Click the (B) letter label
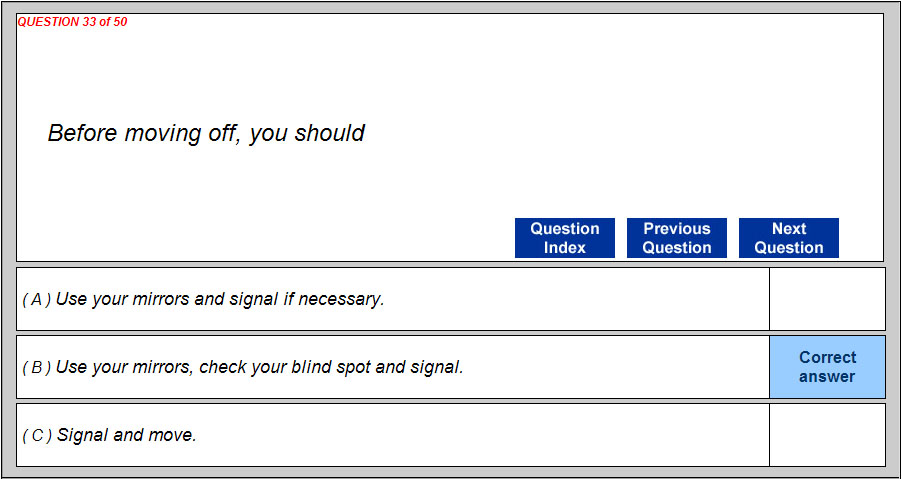This screenshot has width=902, height=479. 37,367
